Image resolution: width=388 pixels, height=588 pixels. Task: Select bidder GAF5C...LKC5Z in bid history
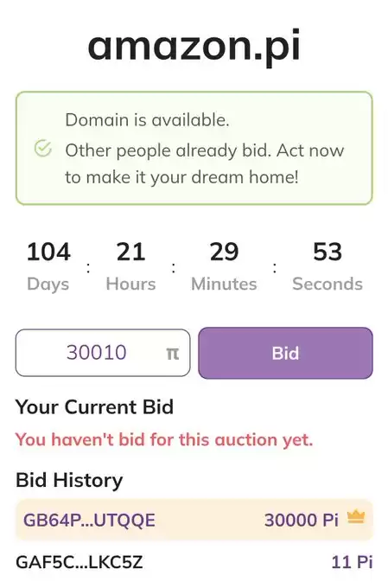pyautogui.click(x=80, y=562)
